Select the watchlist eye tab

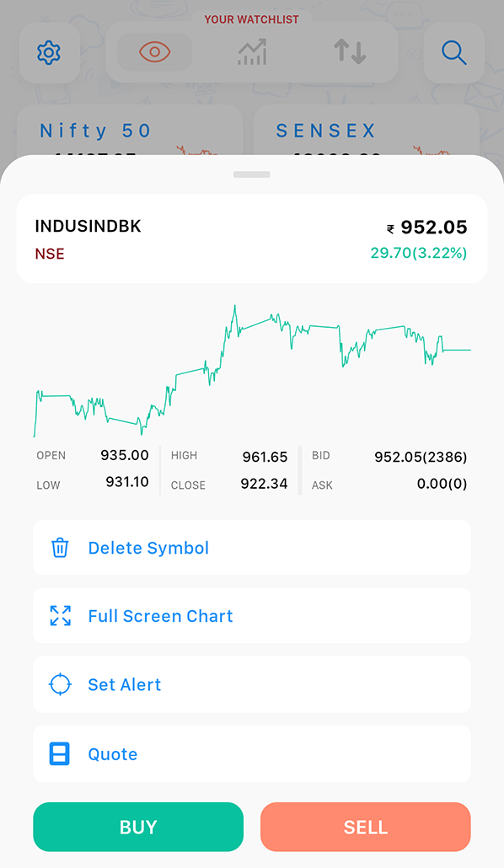tap(154, 52)
